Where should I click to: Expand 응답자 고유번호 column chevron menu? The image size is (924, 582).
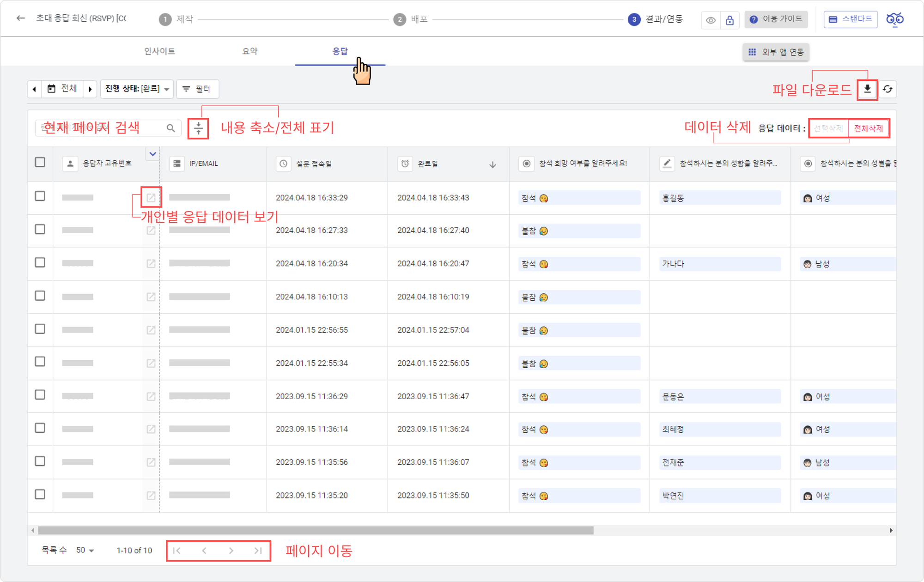tap(152, 154)
